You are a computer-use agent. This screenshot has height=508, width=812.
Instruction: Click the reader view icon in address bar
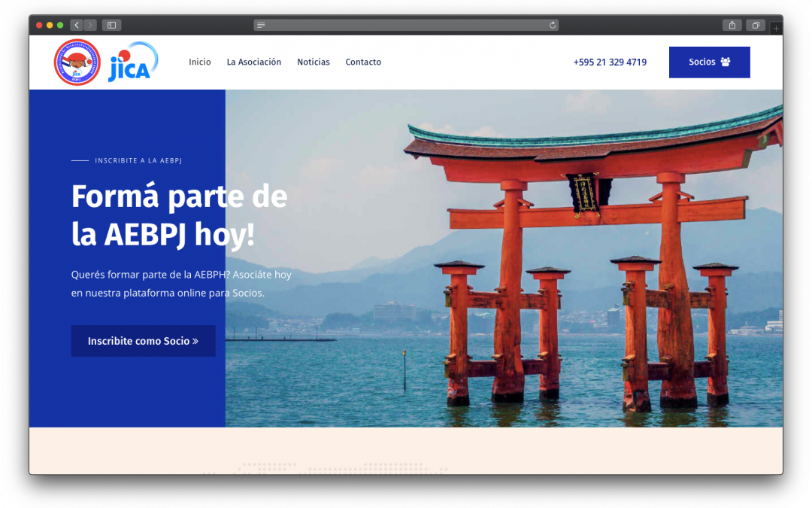[x=261, y=25]
